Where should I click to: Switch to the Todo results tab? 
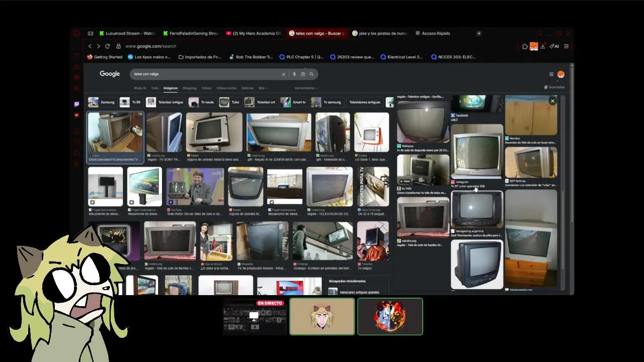coord(155,88)
